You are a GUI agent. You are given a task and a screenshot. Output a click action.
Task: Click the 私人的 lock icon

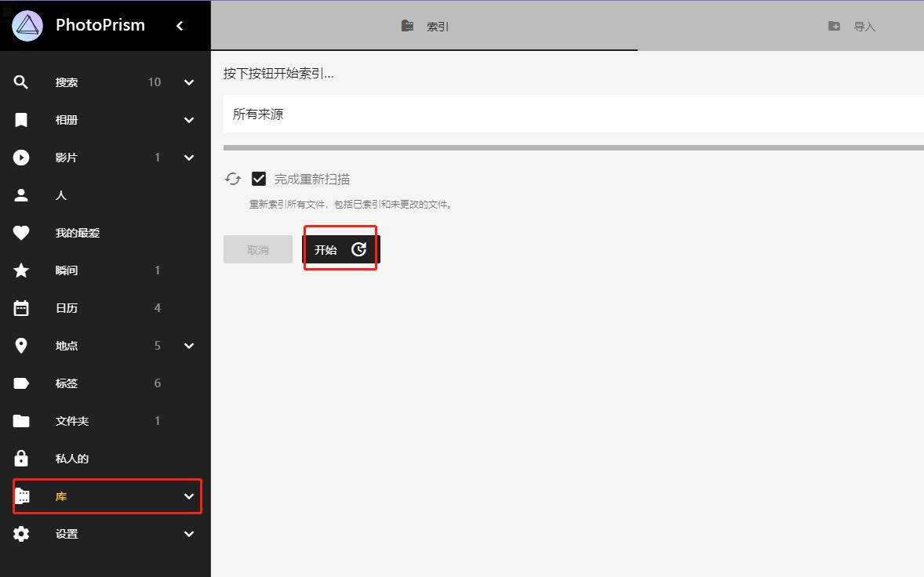point(20,458)
